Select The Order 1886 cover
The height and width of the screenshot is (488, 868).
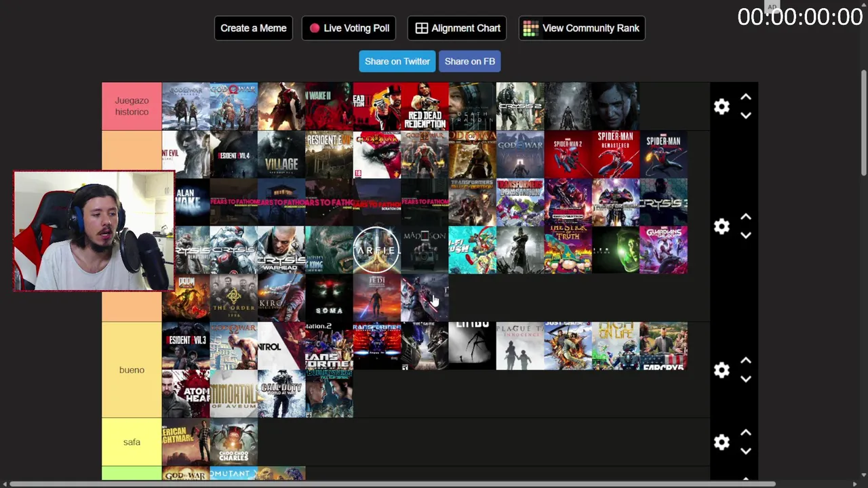tap(234, 298)
